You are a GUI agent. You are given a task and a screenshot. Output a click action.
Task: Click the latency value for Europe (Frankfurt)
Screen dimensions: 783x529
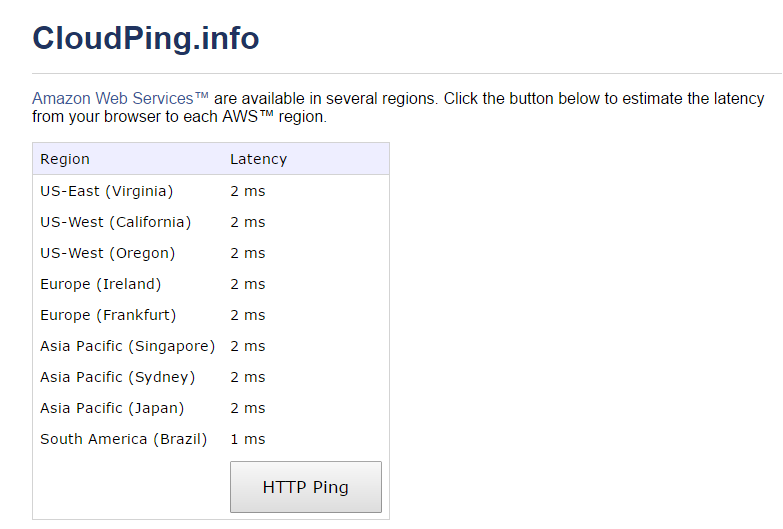click(x=247, y=315)
